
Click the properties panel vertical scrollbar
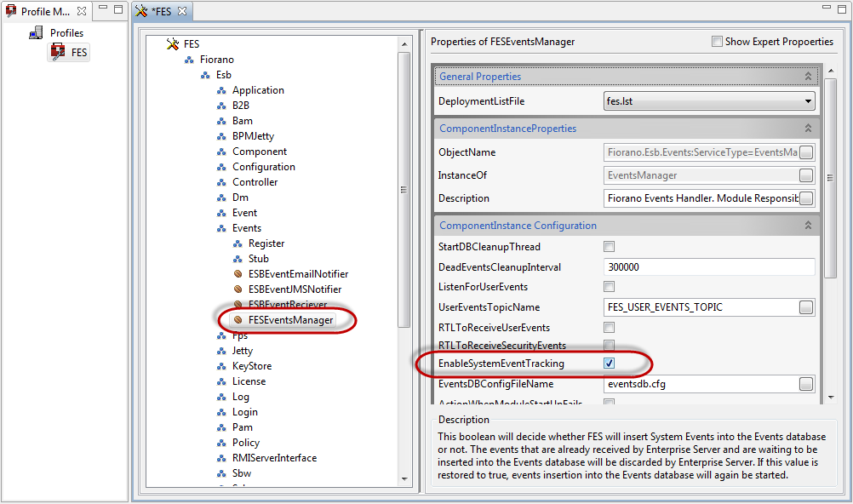830,177
